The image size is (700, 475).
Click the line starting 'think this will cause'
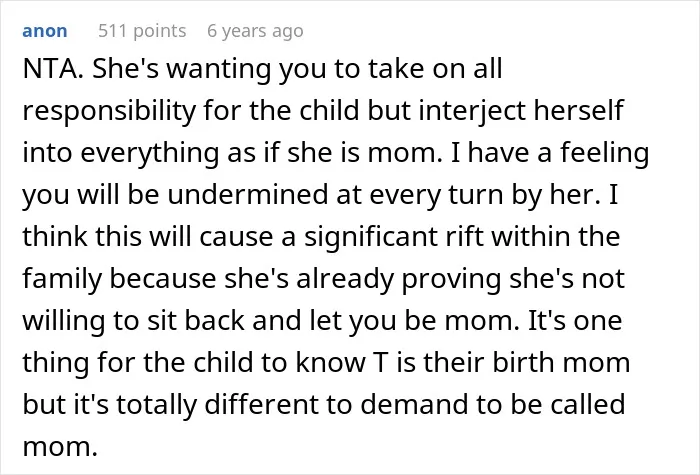(321, 236)
